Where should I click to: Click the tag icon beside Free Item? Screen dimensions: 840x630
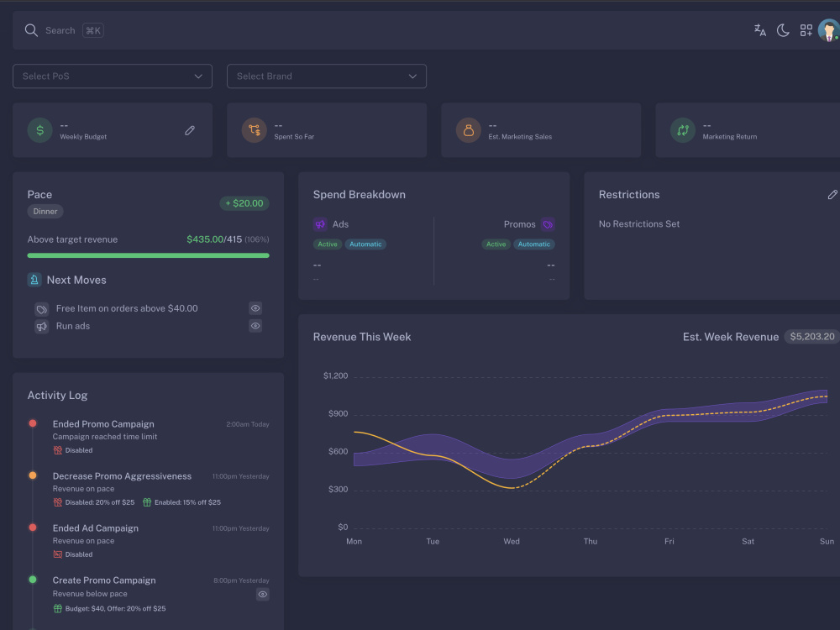pyautogui.click(x=41, y=309)
